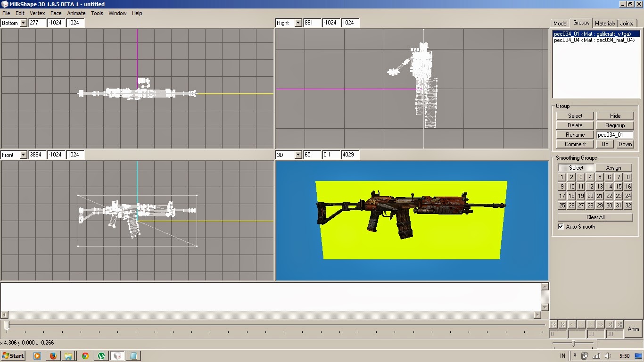Click the rewind double-arrow playback button
644x362 pixels.
click(572, 324)
